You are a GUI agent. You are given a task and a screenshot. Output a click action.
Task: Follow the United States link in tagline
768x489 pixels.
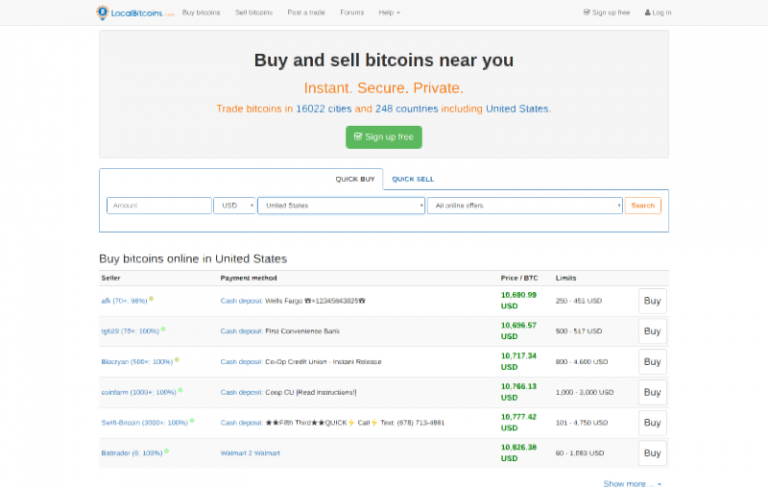pos(517,109)
